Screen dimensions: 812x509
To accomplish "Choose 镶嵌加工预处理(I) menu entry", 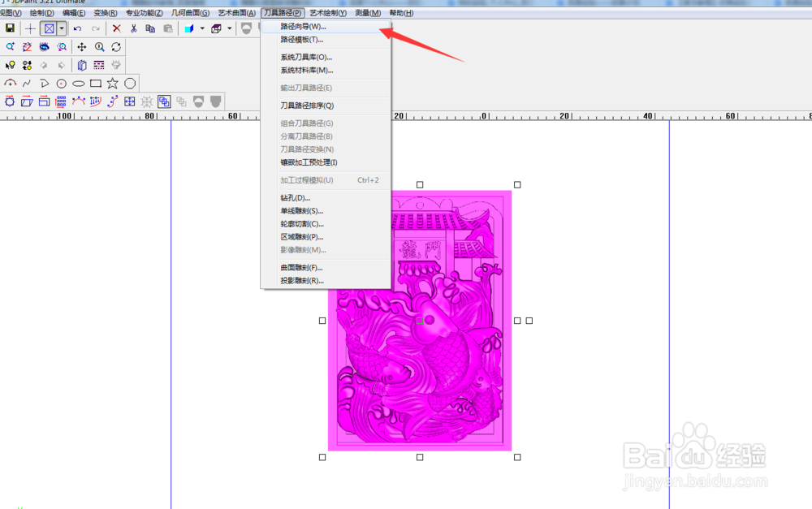I will (326, 162).
